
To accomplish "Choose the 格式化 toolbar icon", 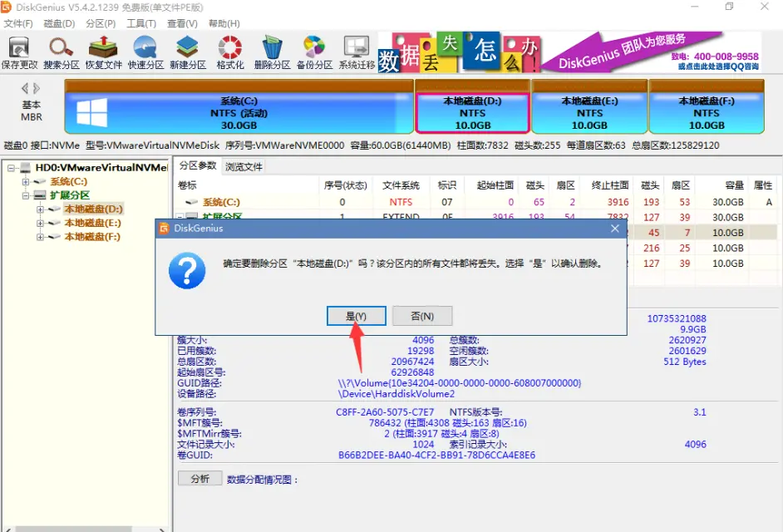I will [230, 52].
